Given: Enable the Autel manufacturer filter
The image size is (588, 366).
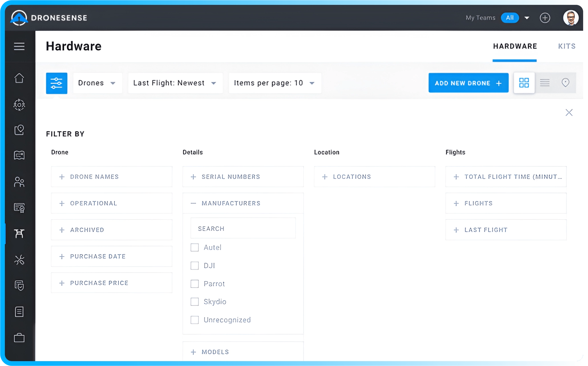Looking at the screenshot, I should click(194, 247).
